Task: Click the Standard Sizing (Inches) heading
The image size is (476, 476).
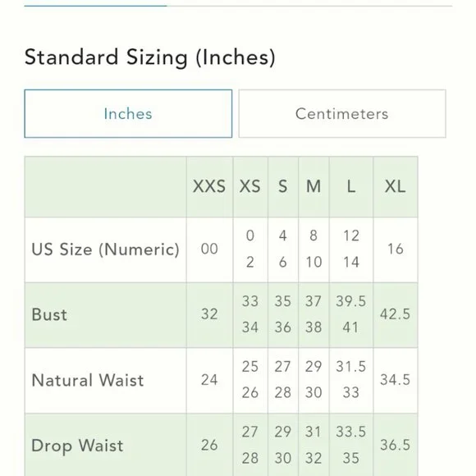Action: tap(150, 57)
